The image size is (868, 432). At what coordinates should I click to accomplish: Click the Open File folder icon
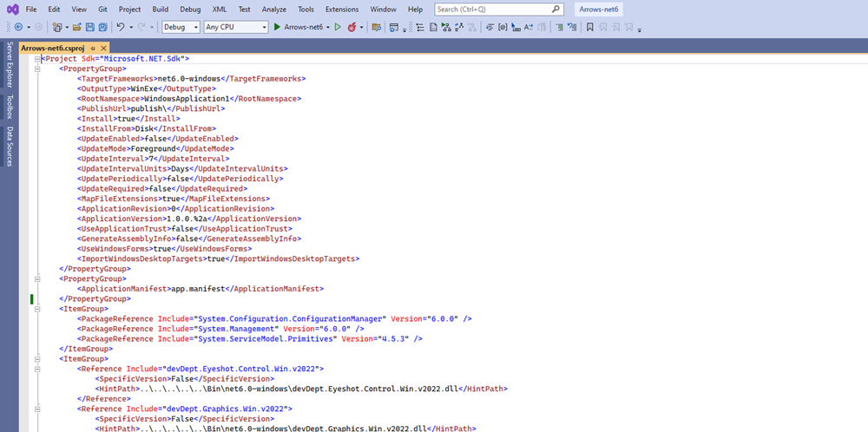coord(77,27)
